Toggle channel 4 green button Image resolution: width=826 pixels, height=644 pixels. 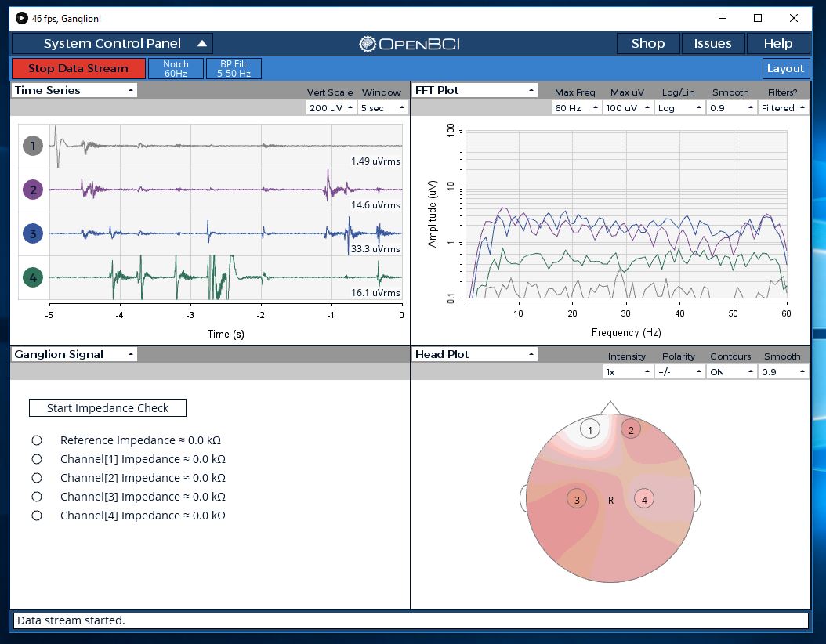pos(32,277)
